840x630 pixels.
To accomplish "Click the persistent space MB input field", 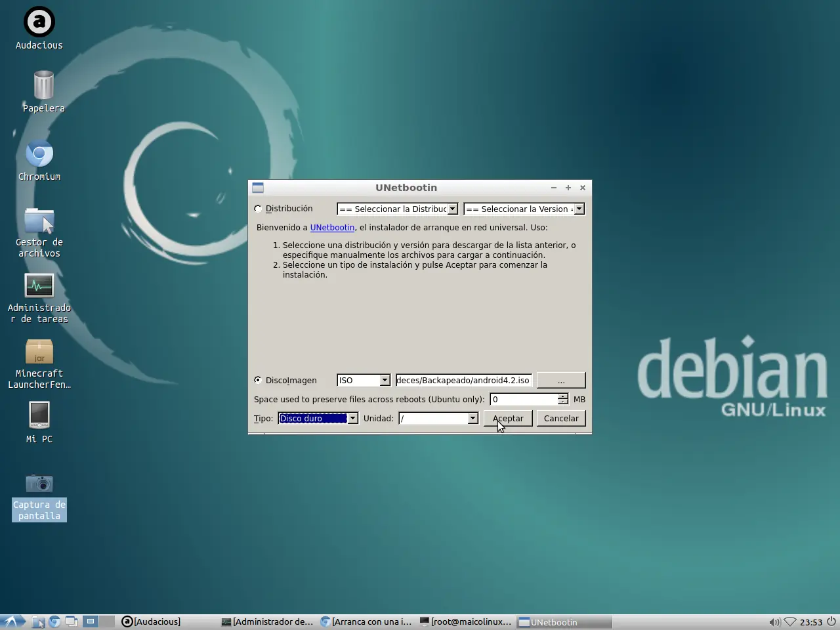I will [524, 399].
